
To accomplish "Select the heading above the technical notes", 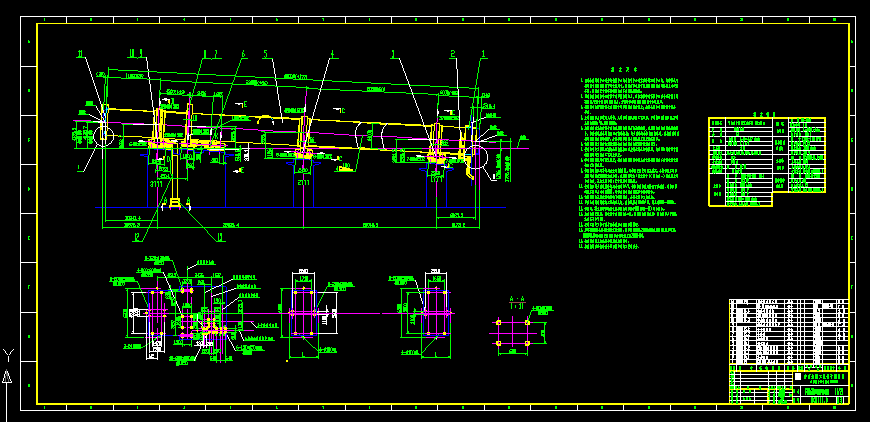I will 633,70.
